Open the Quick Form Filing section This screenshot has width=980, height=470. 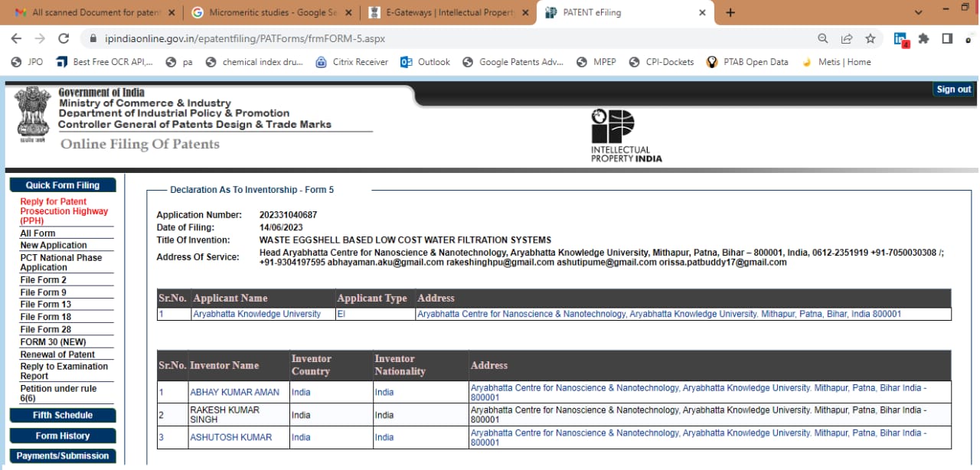point(63,185)
